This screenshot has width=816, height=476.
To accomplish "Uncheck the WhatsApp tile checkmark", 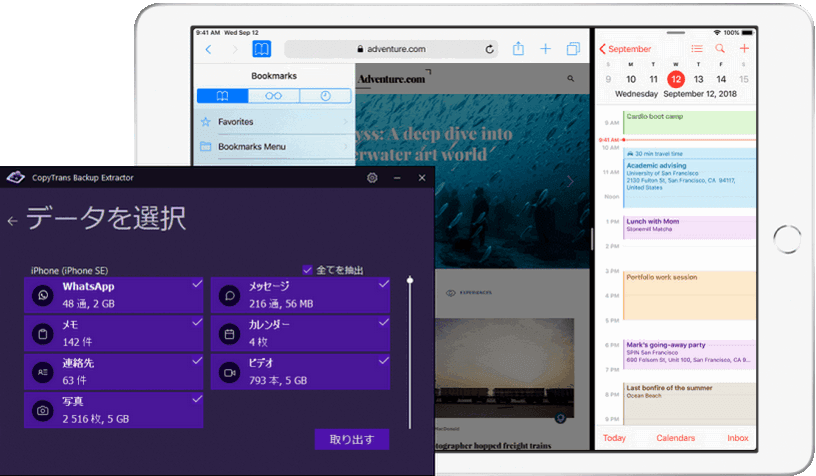I will [x=197, y=284].
